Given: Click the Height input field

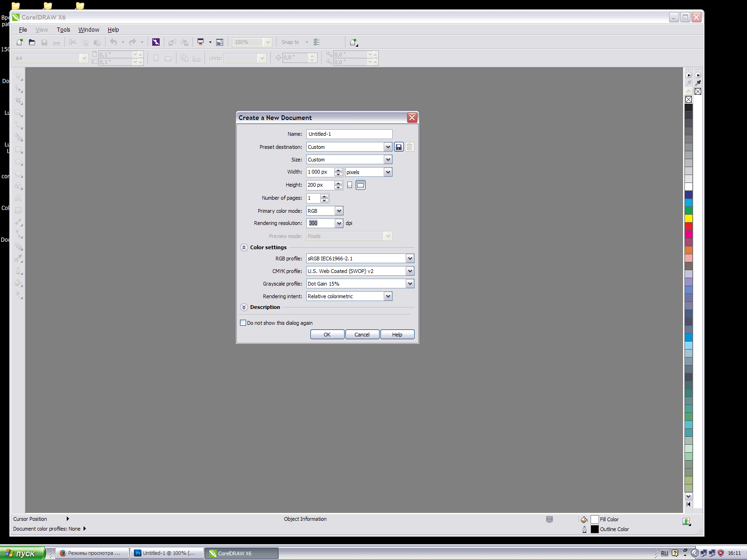Looking at the screenshot, I should (320, 185).
